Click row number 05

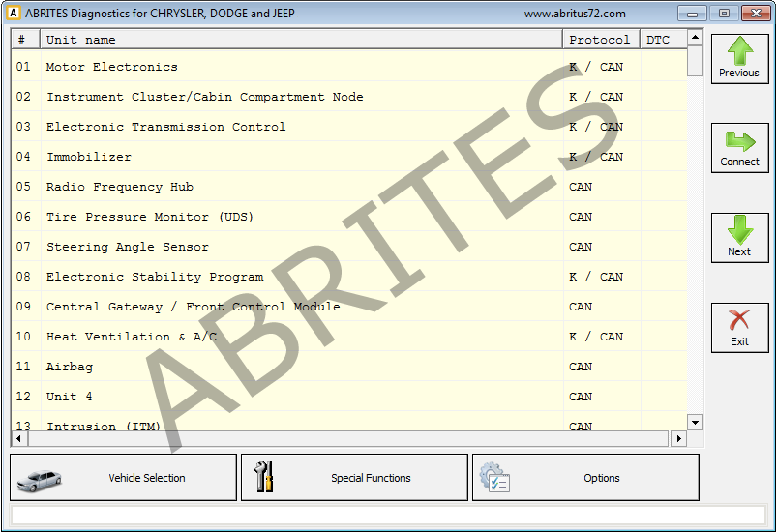coord(23,187)
